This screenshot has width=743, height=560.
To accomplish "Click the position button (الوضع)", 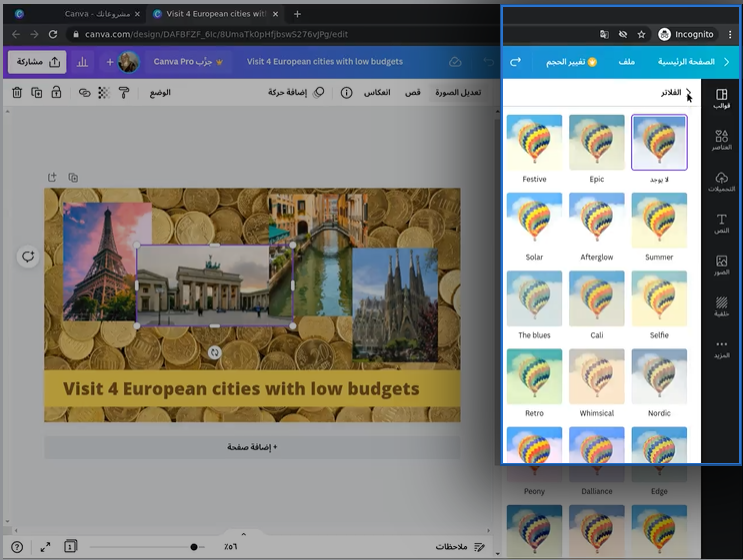I will pos(160,92).
